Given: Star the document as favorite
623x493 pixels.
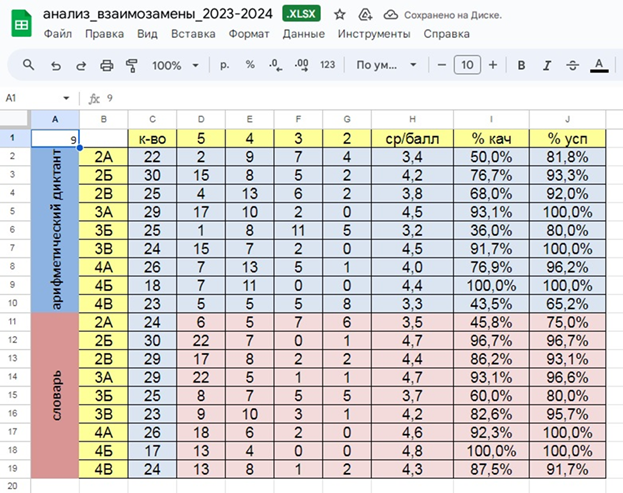Looking at the screenshot, I should click(340, 15).
